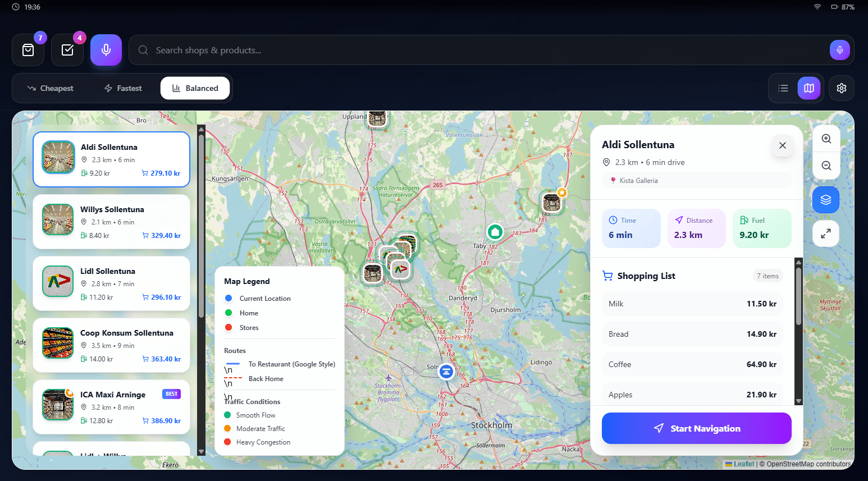The image size is (868, 481).
Task: Click Aldi Sollentuna store thumbnail image
Action: (x=58, y=157)
